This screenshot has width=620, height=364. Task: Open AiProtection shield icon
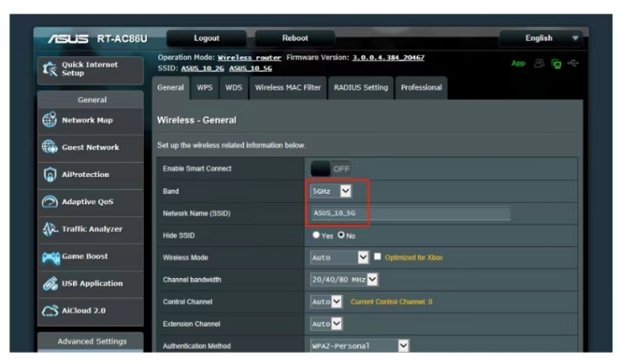pos(49,175)
